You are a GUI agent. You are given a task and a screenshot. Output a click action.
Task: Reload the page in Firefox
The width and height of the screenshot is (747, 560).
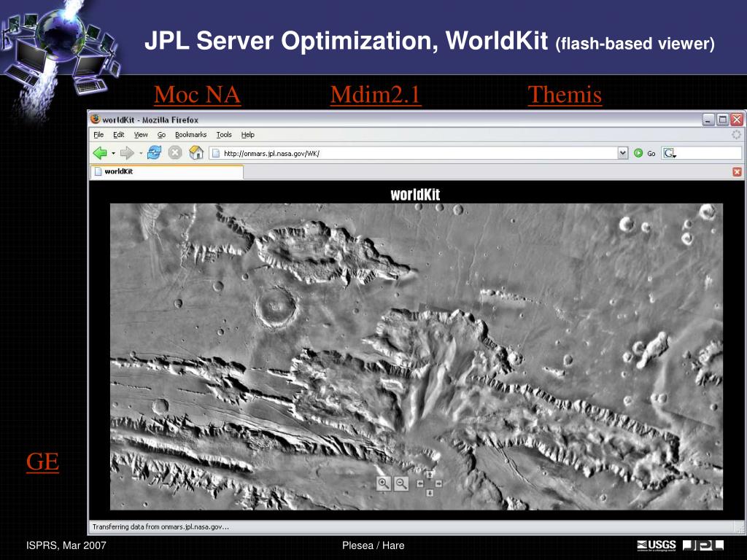tap(154, 153)
